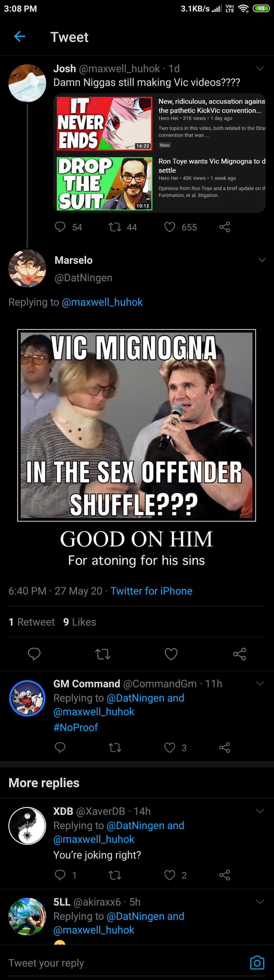Open dropdown chevron on XDB's reply
The width and height of the screenshot is (274, 980).
coord(260,811)
